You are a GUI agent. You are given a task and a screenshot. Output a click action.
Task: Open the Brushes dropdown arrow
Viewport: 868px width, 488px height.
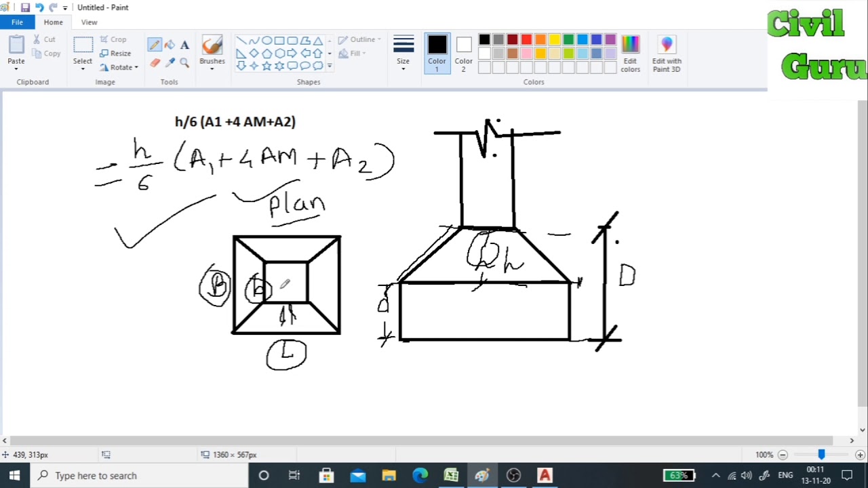212,68
